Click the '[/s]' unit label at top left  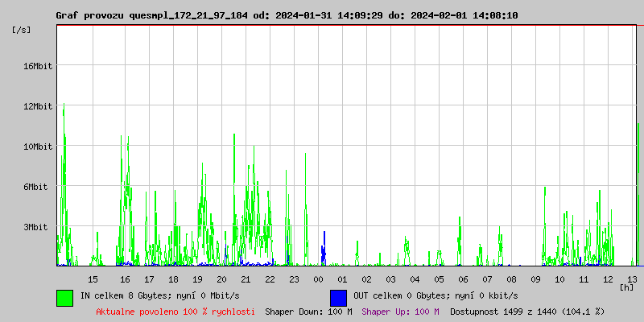[x=22, y=30]
